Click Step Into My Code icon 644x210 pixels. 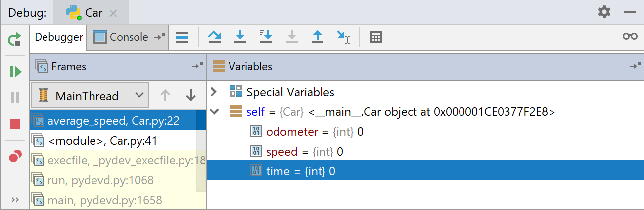point(266,36)
